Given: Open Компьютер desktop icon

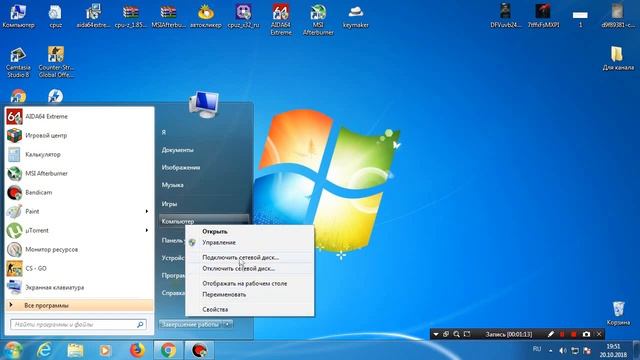Looking at the screenshot, I should coord(18,16).
